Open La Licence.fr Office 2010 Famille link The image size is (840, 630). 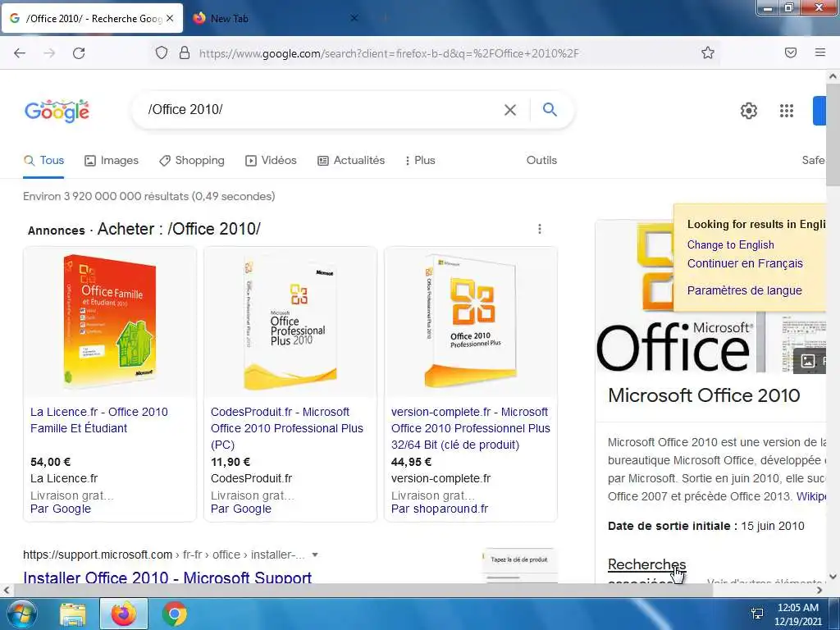pyautogui.click(x=99, y=420)
